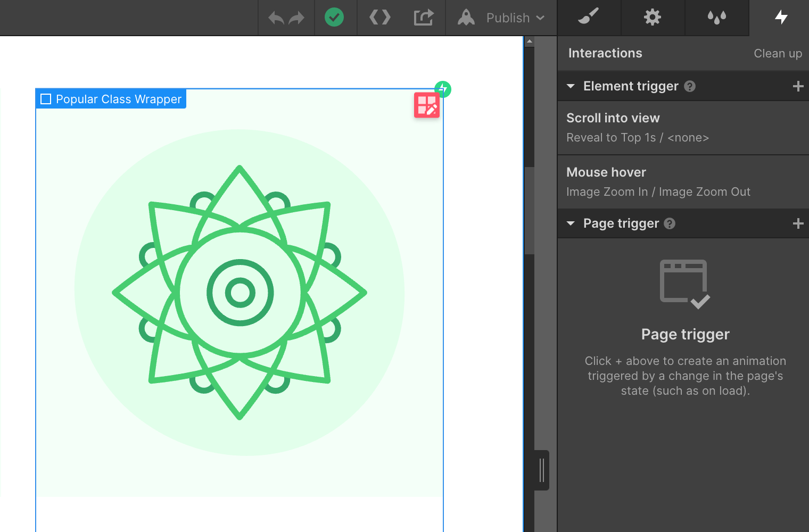Collapse the Page trigger section

point(571,223)
